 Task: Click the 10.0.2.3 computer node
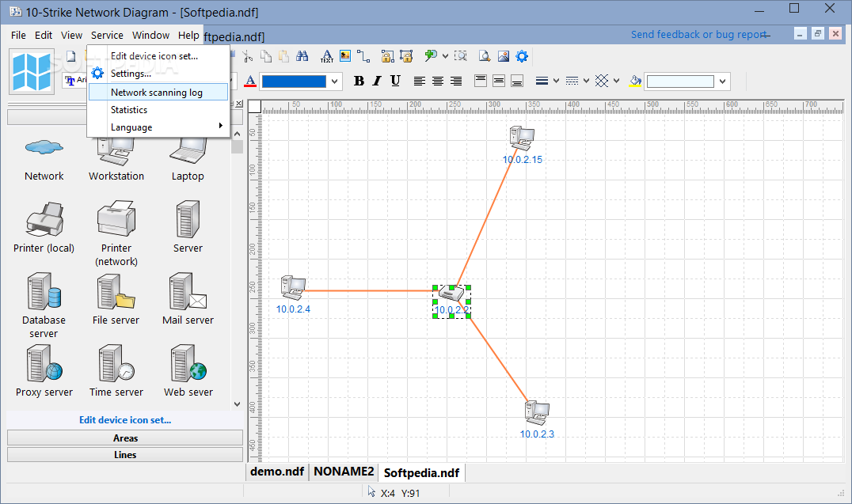pyautogui.click(x=537, y=413)
